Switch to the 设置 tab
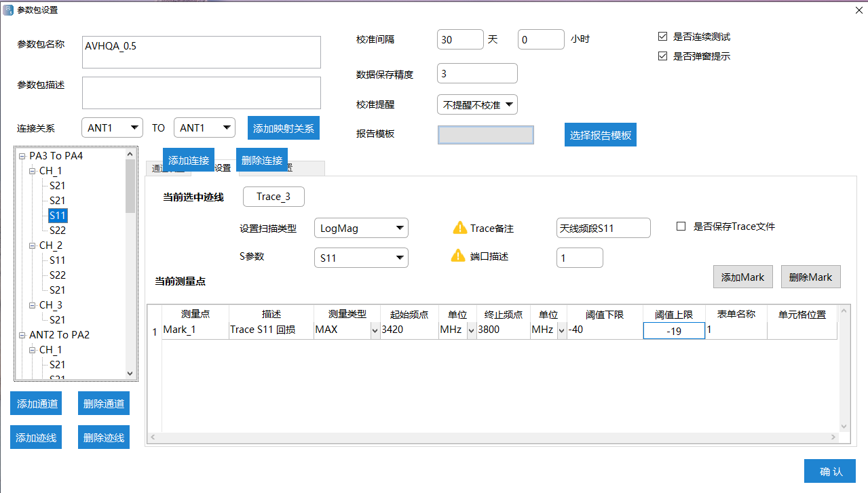 coord(223,167)
